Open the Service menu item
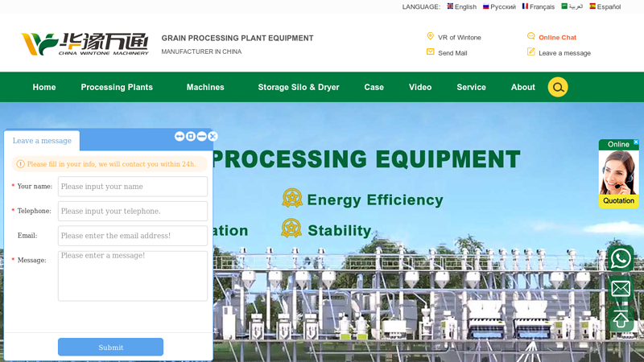 coord(471,87)
